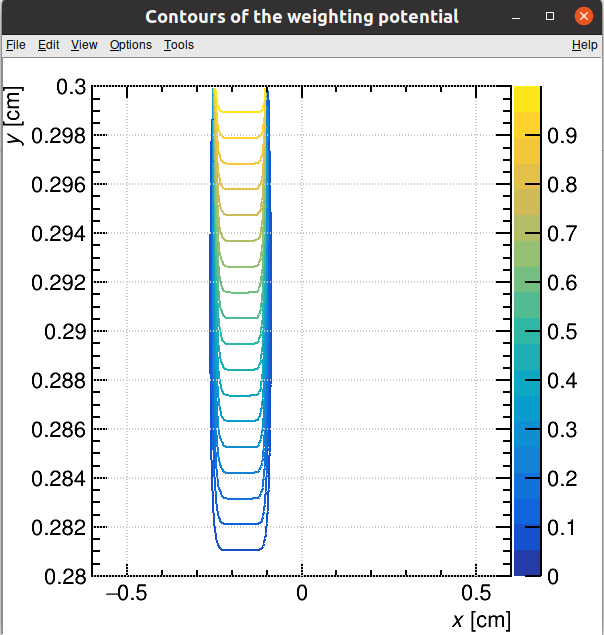Select the lowest dark blue contour line
Viewport: 604px width, 635px height.
(240, 549)
